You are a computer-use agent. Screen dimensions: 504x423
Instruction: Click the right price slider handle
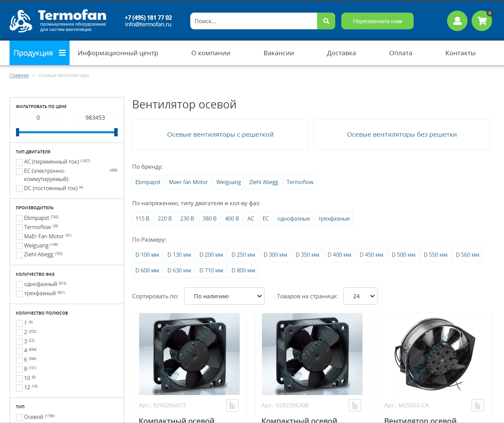tap(116, 132)
